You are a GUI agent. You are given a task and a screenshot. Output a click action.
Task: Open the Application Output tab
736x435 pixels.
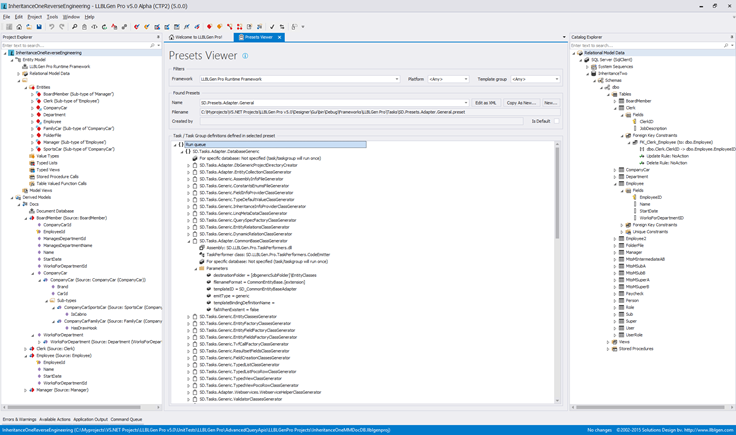[91, 420]
